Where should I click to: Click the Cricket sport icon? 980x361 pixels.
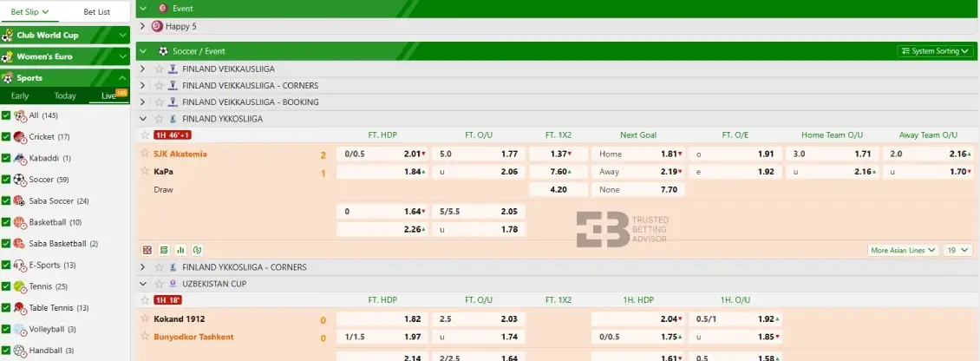click(20, 137)
